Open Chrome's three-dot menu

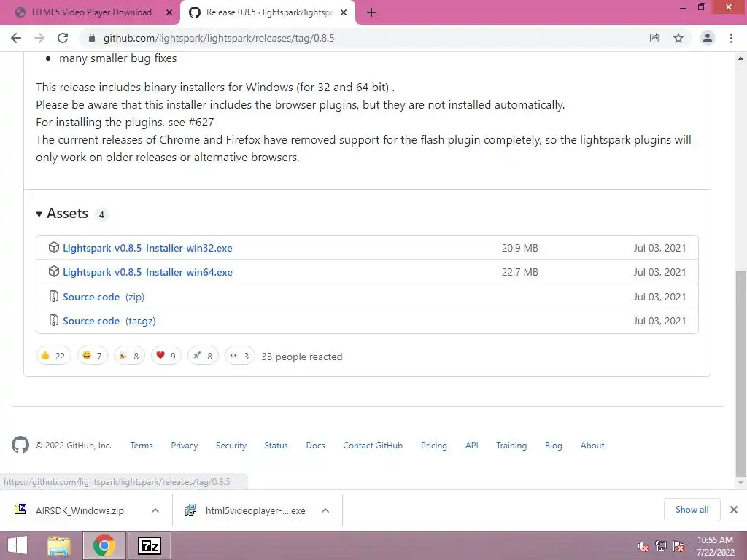(731, 38)
